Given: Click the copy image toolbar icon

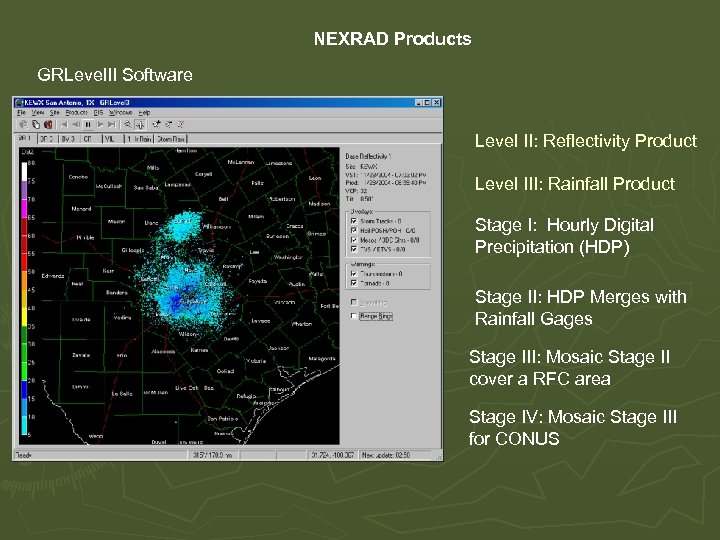Looking at the screenshot, I should click(36, 124).
